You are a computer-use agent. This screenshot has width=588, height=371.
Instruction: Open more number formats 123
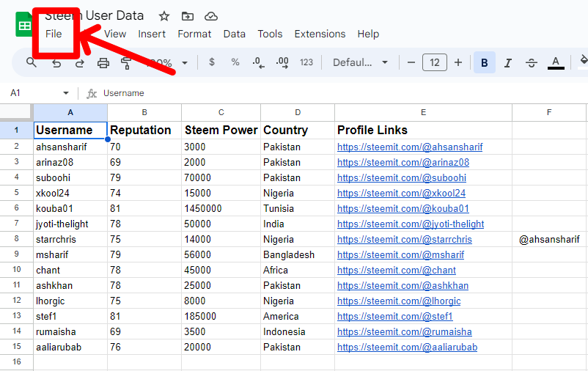(306, 62)
